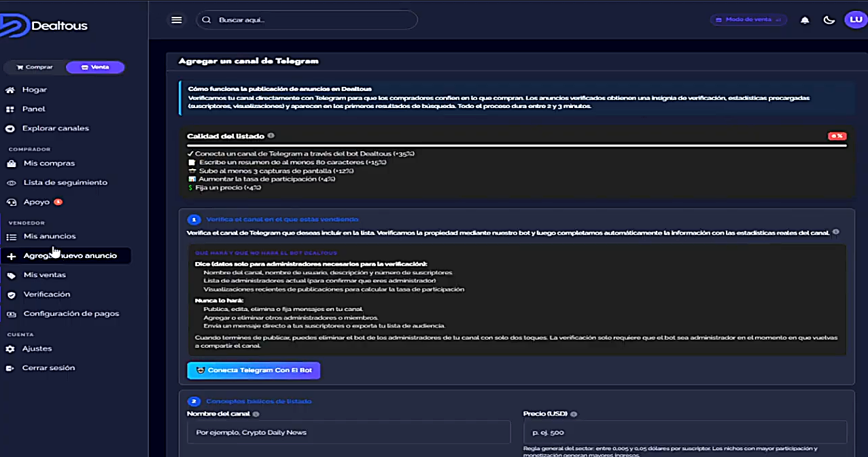Open Panel in the sidebar
Image resolution: width=868 pixels, height=457 pixels.
click(34, 109)
